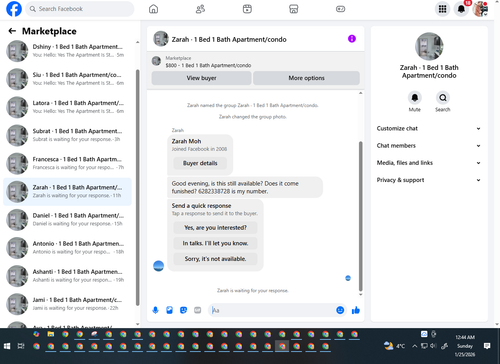
Task: Attach a photo or file
Action: pos(169,310)
